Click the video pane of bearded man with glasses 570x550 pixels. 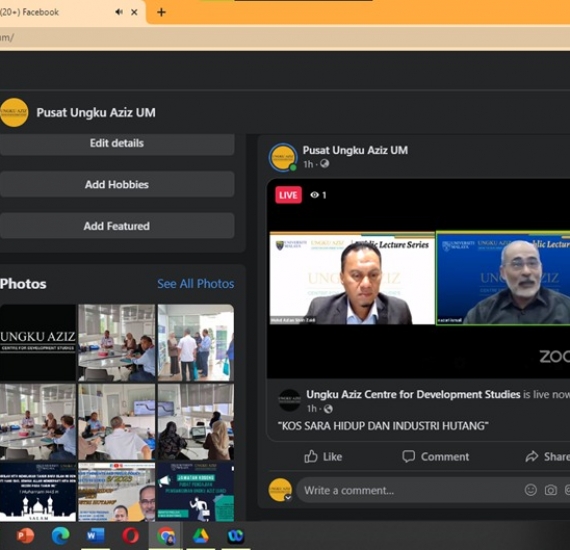point(503,278)
